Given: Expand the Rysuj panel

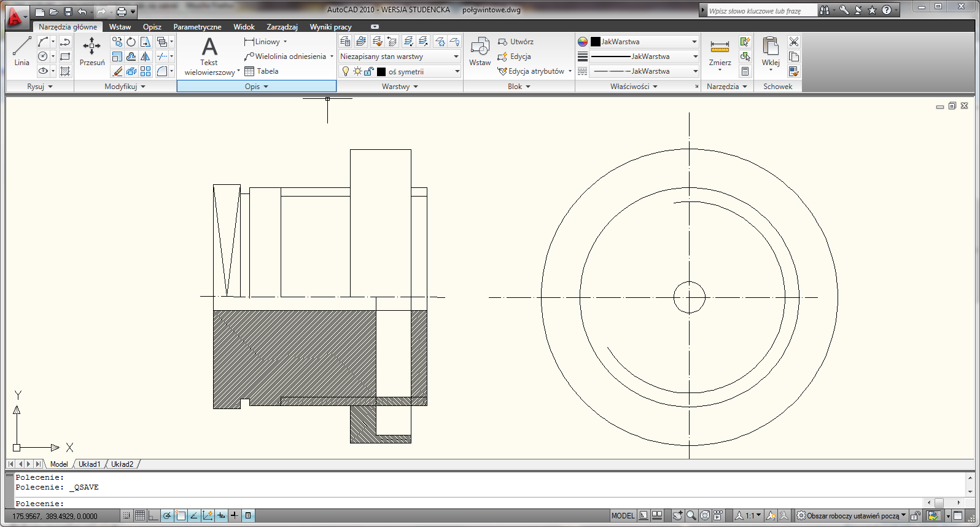Looking at the screenshot, I should coord(40,87).
